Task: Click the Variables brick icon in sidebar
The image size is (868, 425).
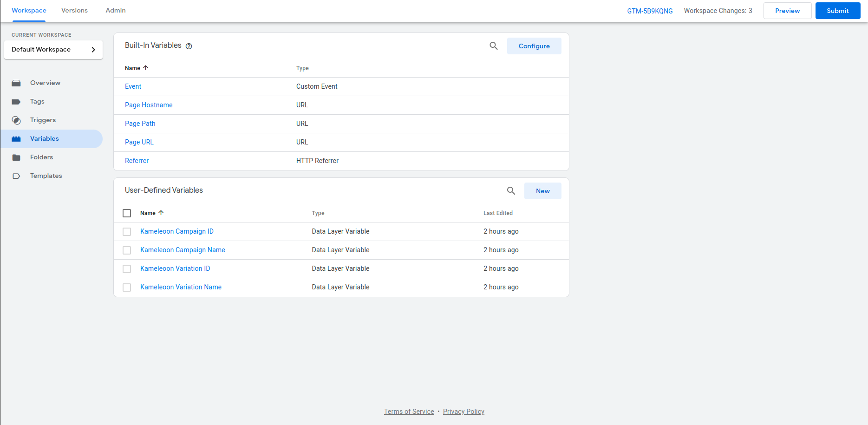Action: point(16,139)
